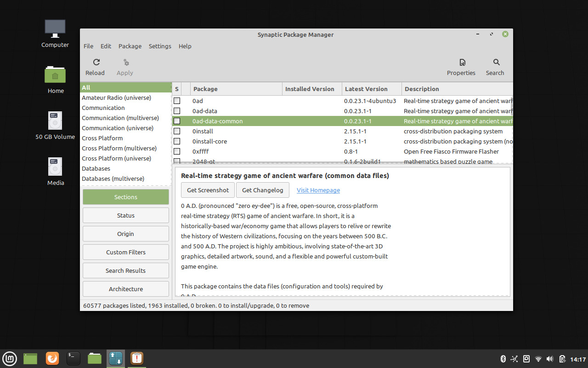Show the Origin filter view
Image resolution: width=588 pixels, height=368 pixels.
125,233
